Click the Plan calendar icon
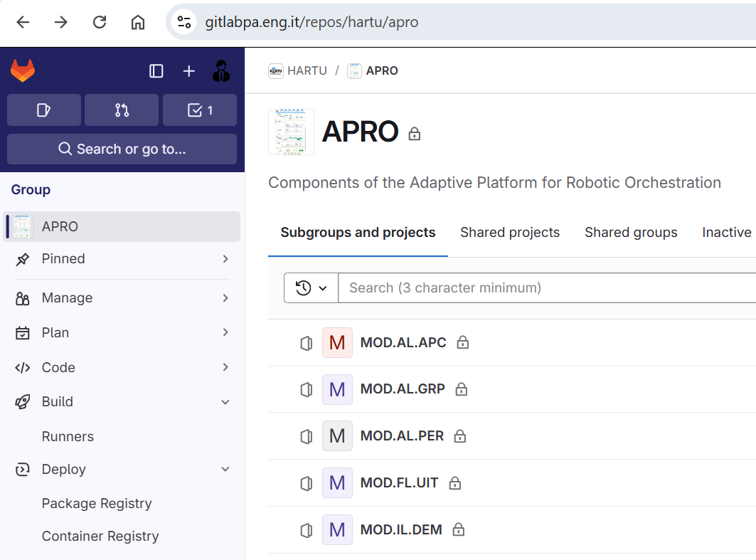Image resolution: width=756 pixels, height=560 pixels. (x=22, y=333)
